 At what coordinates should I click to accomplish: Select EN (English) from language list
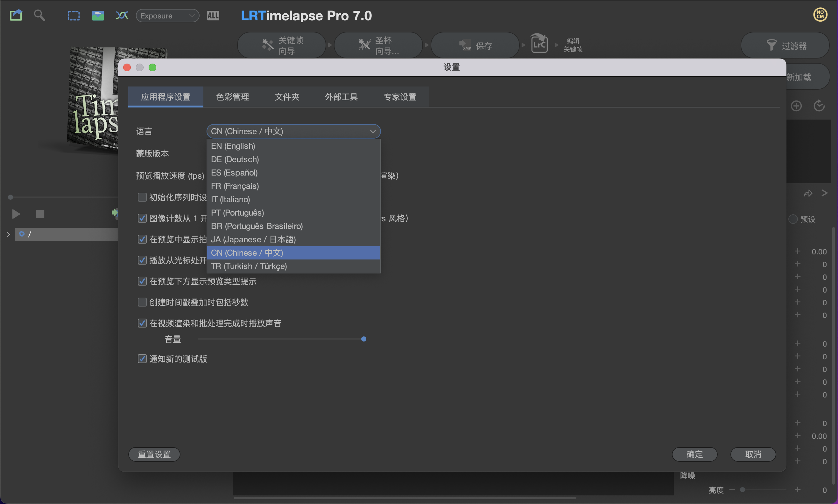pos(233,146)
